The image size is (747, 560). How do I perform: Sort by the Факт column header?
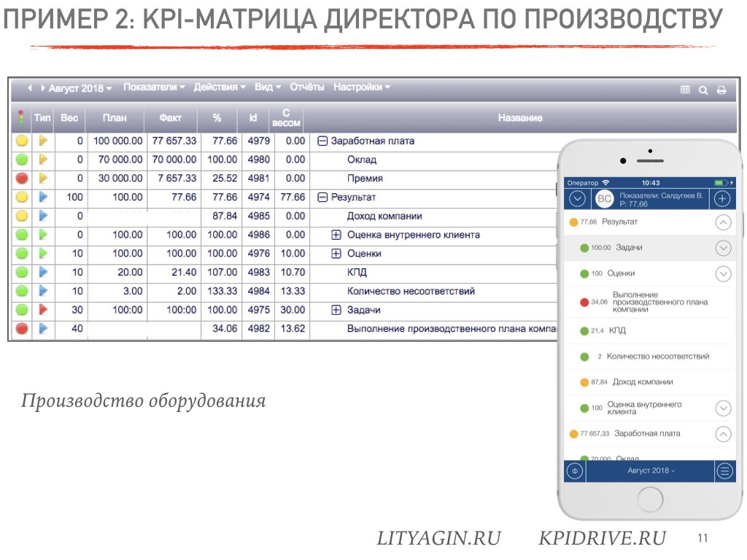pos(170,117)
